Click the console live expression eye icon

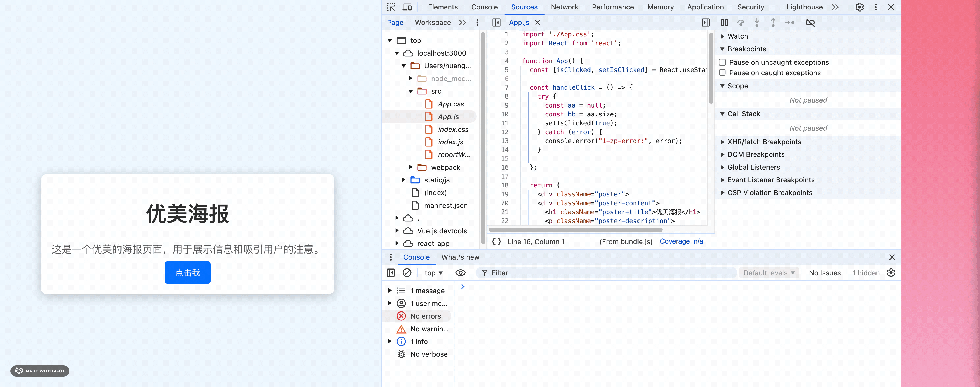click(460, 273)
